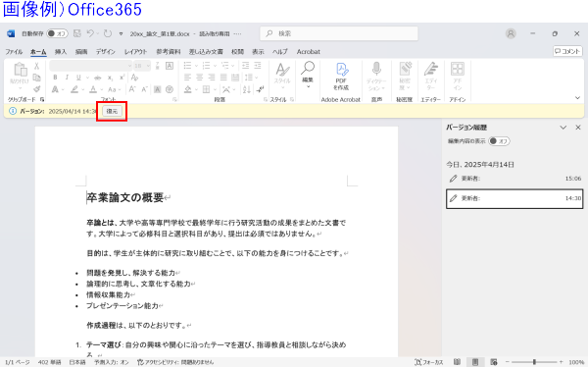Select web layout view in status bar
Screen dimensions: 588x367
(494, 362)
